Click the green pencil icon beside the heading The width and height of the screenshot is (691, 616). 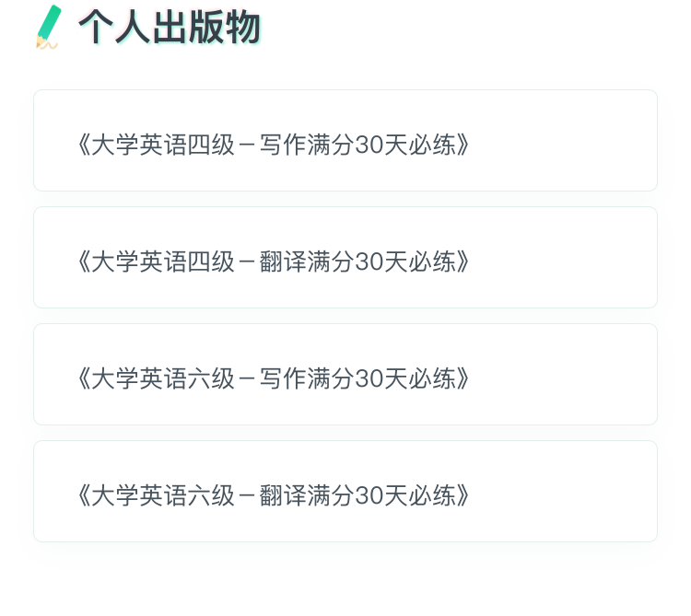pos(48,26)
